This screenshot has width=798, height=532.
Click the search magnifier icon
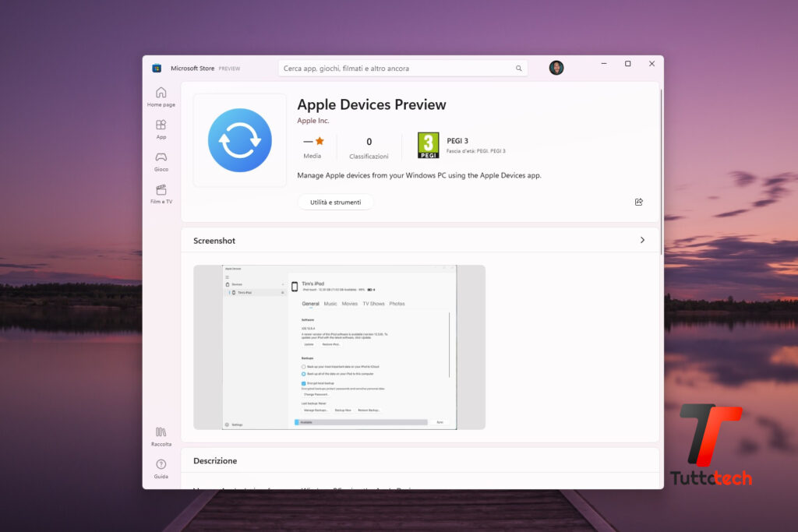pyautogui.click(x=518, y=68)
